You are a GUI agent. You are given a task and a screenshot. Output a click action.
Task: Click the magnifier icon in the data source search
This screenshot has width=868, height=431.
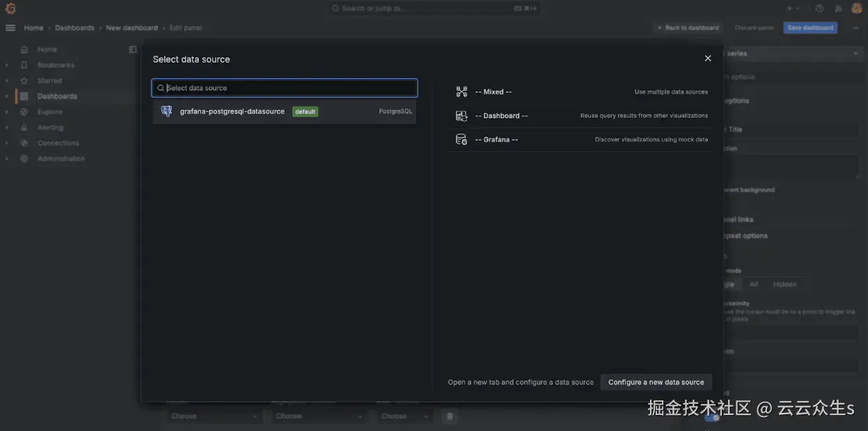[161, 88]
